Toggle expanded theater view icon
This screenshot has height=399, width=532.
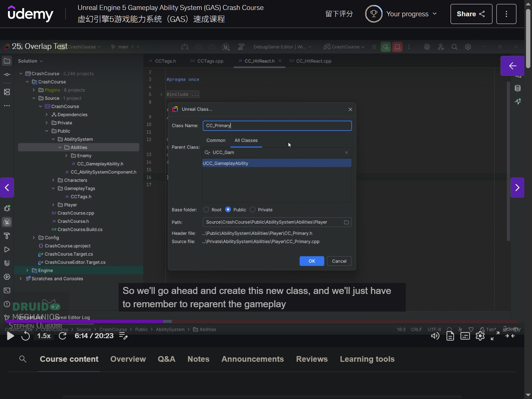[510, 336]
